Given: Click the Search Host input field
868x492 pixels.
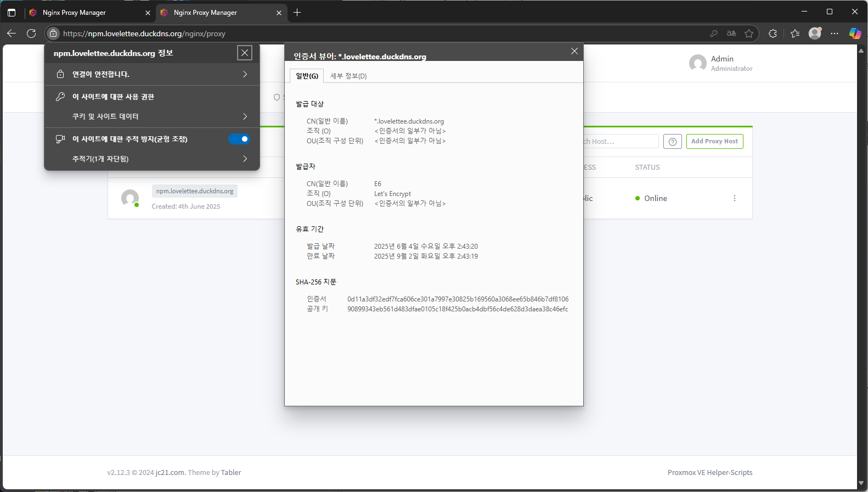Looking at the screenshot, I should 621,141.
